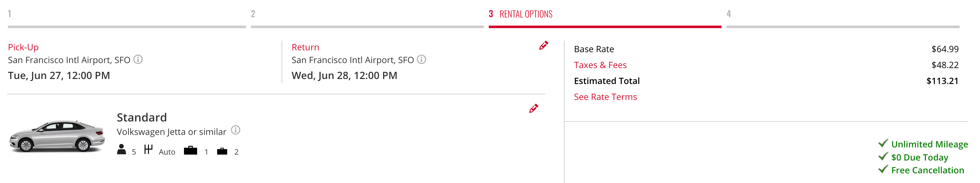Open info icon beside pick-up location
Viewport: 980px width, 183px height.
(138, 60)
